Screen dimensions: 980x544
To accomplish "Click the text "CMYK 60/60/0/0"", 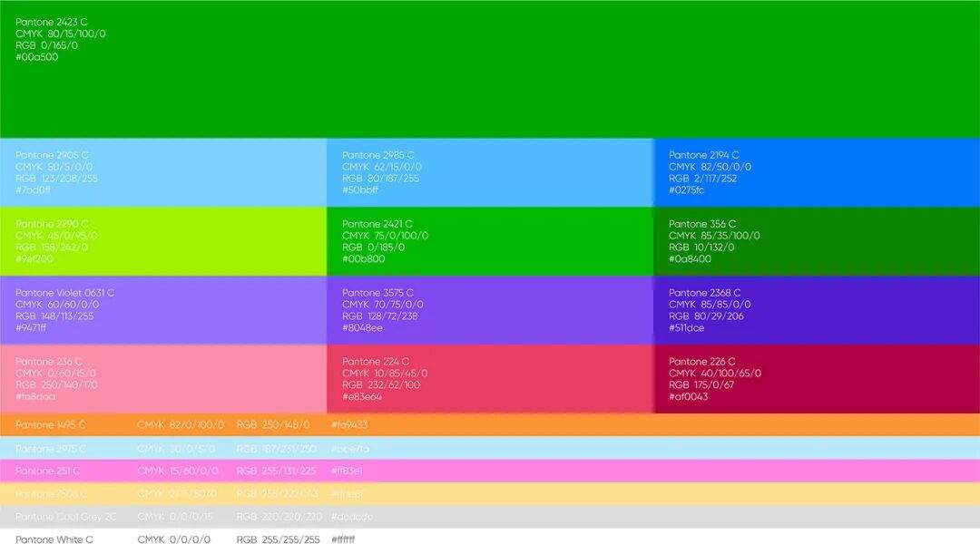I will (x=57, y=305).
